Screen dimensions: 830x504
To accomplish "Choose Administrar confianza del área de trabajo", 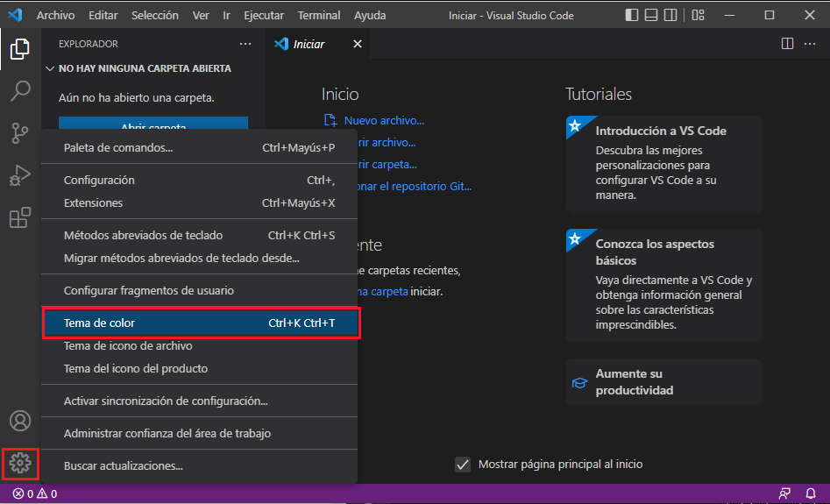I will [199, 433].
